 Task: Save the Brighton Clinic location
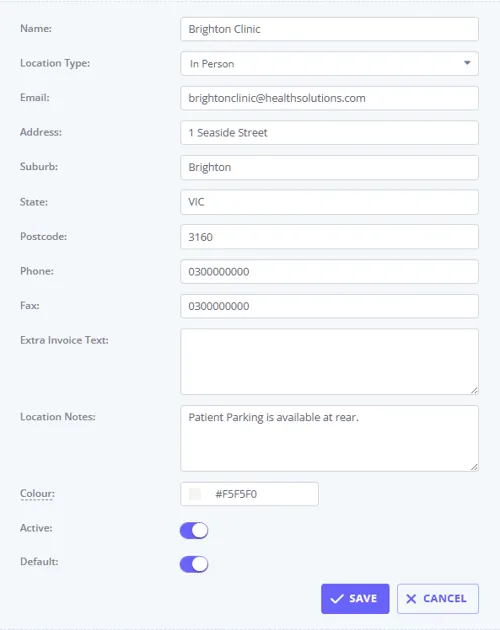(x=355, y=599)
